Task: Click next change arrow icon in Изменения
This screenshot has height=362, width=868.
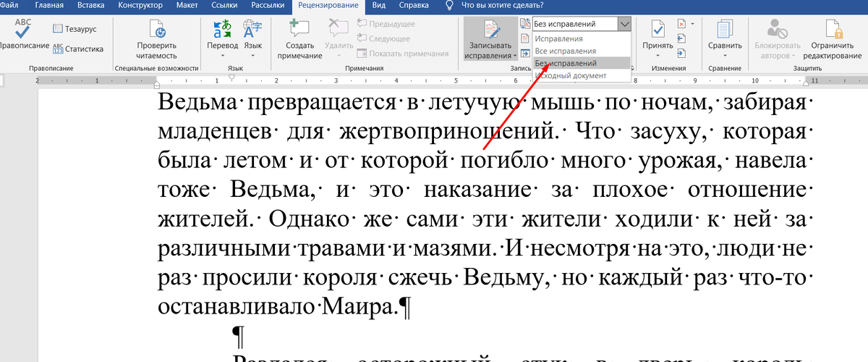Action: (x=681, y=53)
